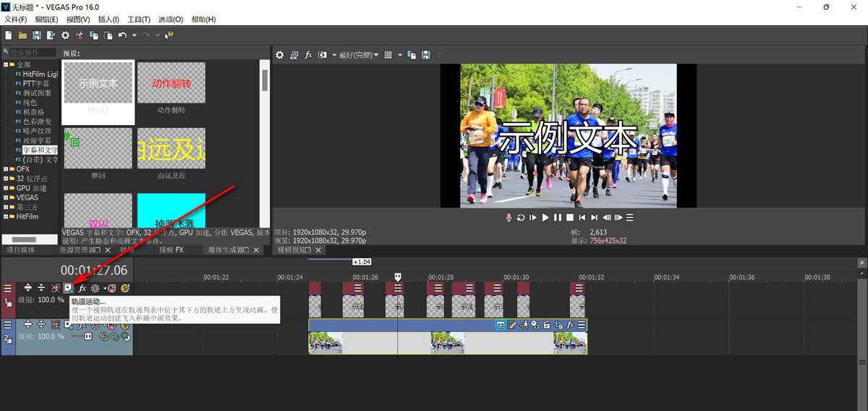868x411 pixels.
Task: Open the 工具(T) menu
Action: coord(138,20)
